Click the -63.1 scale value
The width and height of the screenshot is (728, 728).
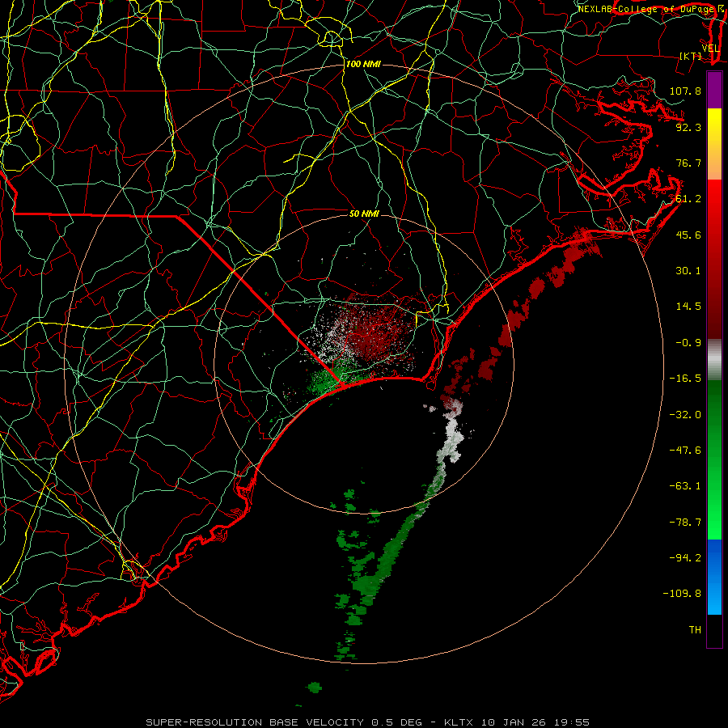(685, 486)
